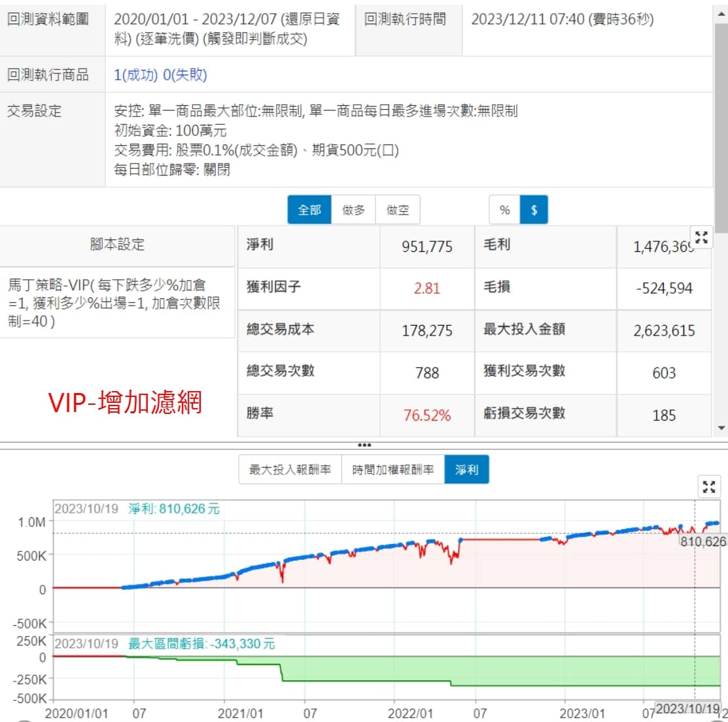The image size is (728, 722).
Task: Show only 做多 (long) trades
Action: coord(353,210)
